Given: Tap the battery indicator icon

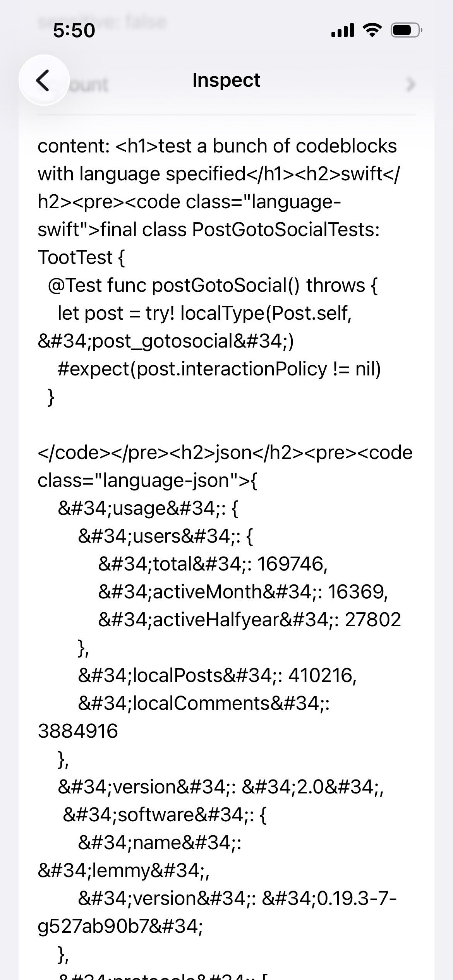Looking at the screenshot, I should (x=406, y=30).
